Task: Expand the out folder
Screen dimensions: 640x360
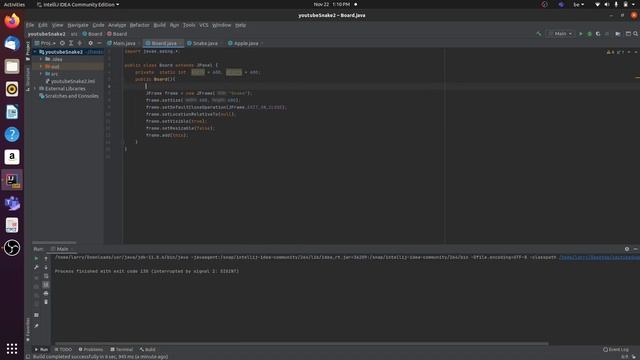Action: 41,66
